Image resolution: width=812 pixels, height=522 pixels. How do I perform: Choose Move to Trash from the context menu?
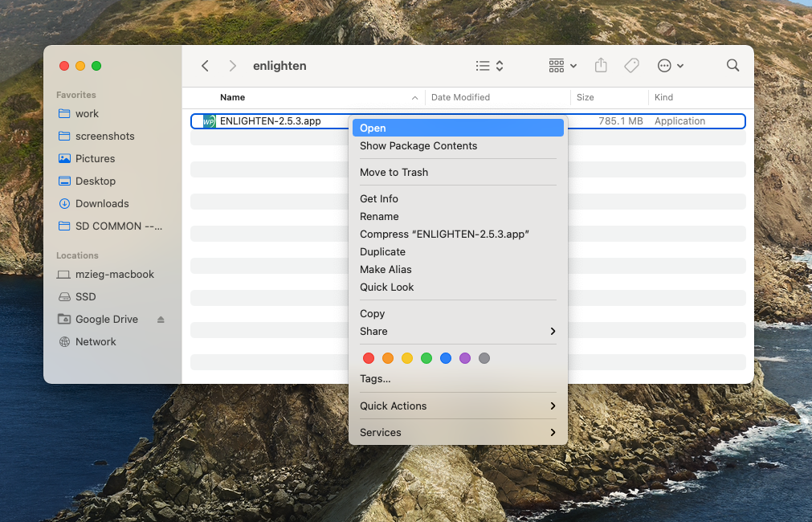(394, 172)
